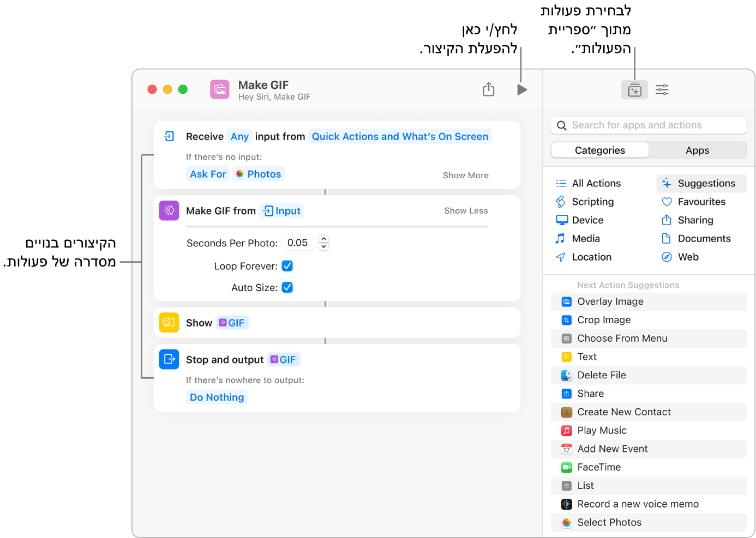Screen dimensions: 756x538
Task: Open the Share menu for the shortcut
Action: coord(488,89)
